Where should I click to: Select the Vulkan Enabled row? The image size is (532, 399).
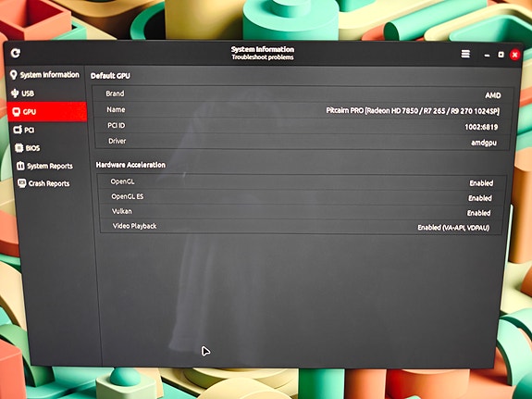coord(301,212)
